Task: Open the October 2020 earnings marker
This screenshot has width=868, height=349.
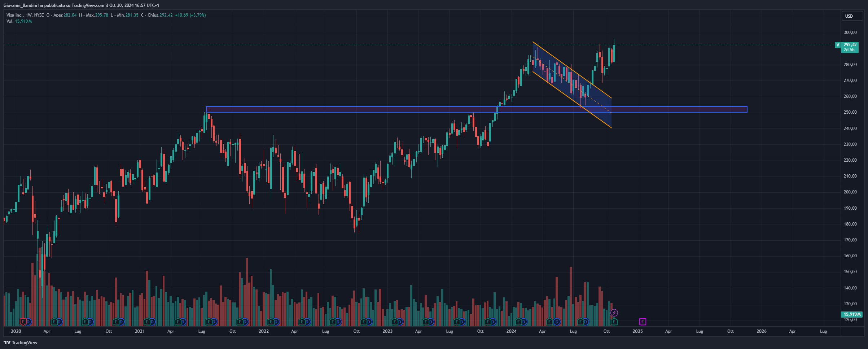Action: point(116,322)
